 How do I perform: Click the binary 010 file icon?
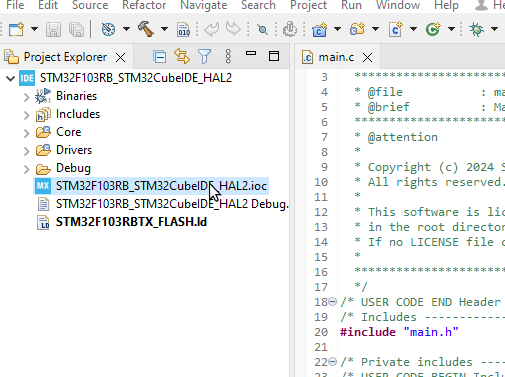tap(184, 29)
